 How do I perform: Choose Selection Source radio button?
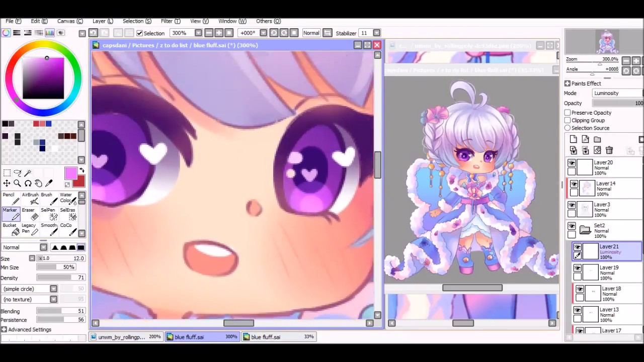(x=568, y=128)
